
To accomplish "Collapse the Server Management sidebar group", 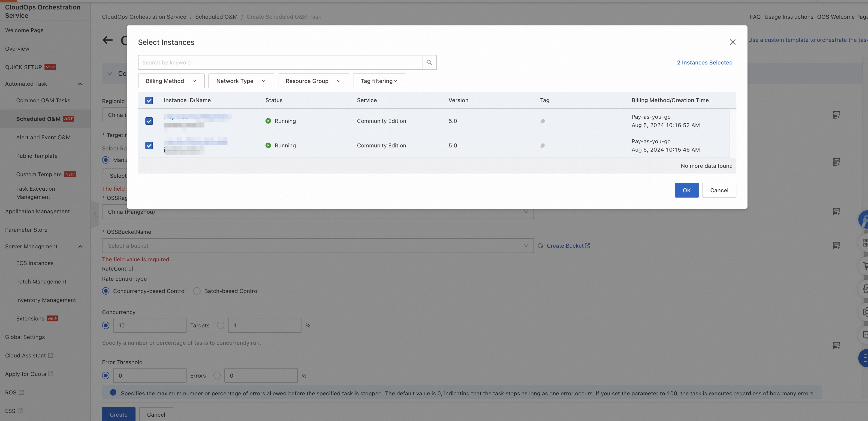I will tap(80, 247).
